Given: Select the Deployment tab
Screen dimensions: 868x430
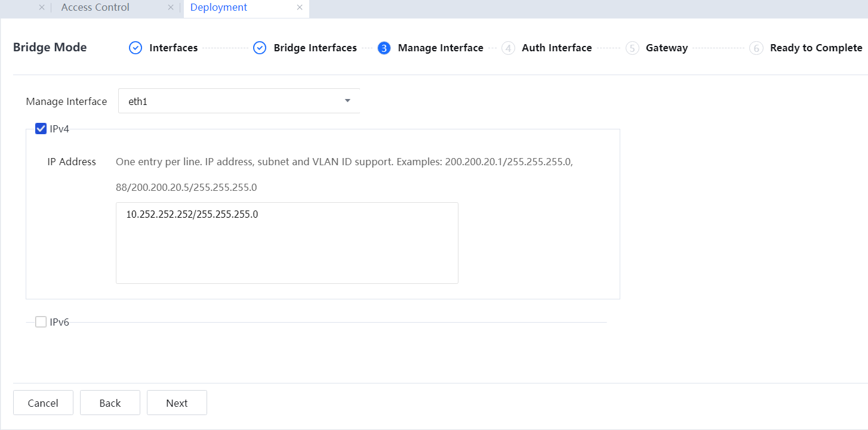Looking at the screenshot, I should [218, 8].
